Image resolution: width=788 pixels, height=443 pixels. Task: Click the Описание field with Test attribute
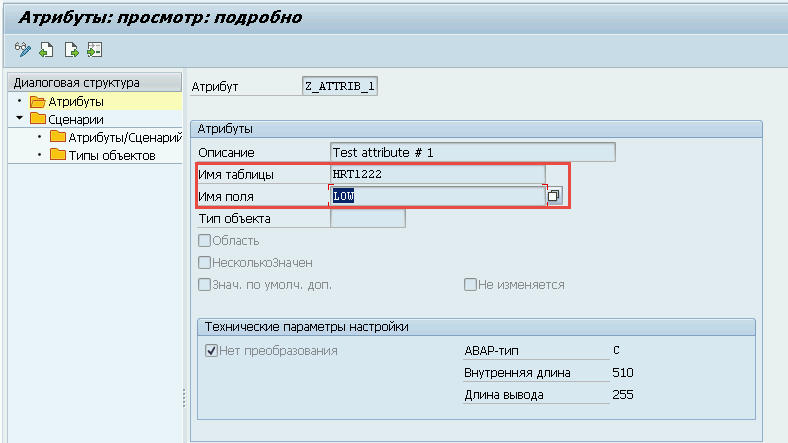[472, 152]
